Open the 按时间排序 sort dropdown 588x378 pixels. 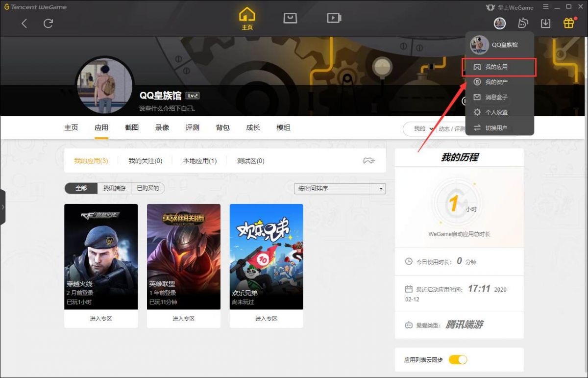pyautogui.click(x=340, y=189)
